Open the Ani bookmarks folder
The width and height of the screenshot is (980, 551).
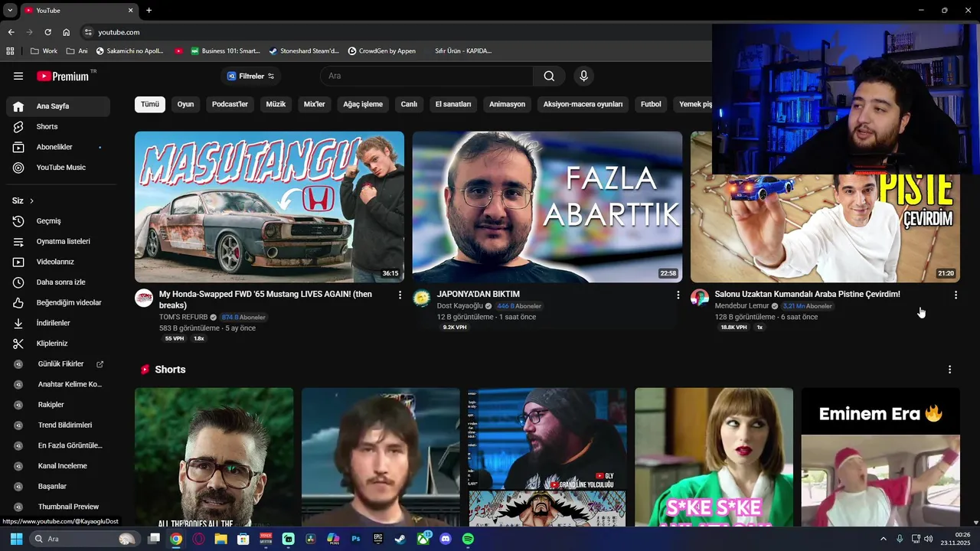77,51
